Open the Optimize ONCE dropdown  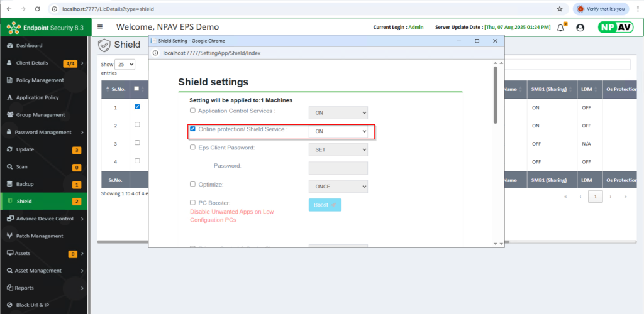(x=338, y=187)
